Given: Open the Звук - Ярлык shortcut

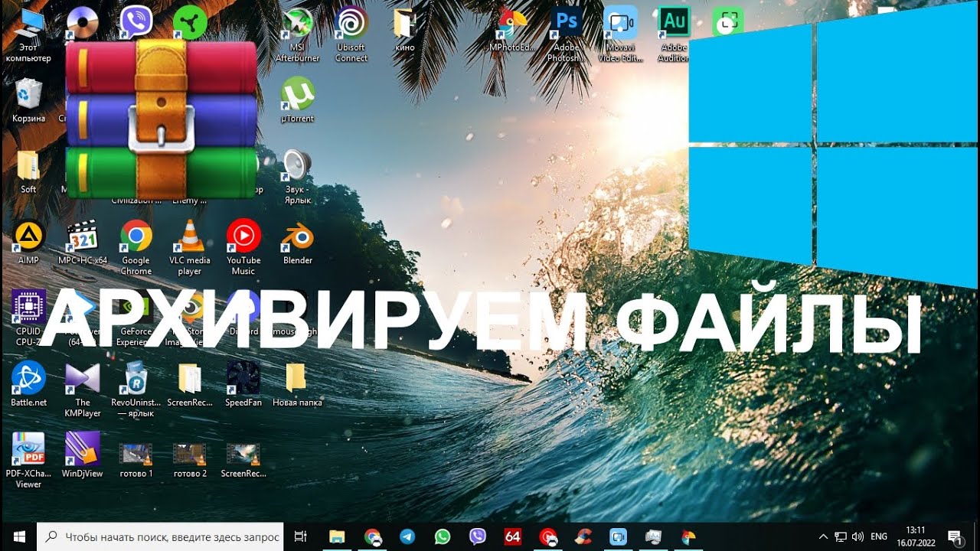Looking at the screenshot, I should coord(297,177).
